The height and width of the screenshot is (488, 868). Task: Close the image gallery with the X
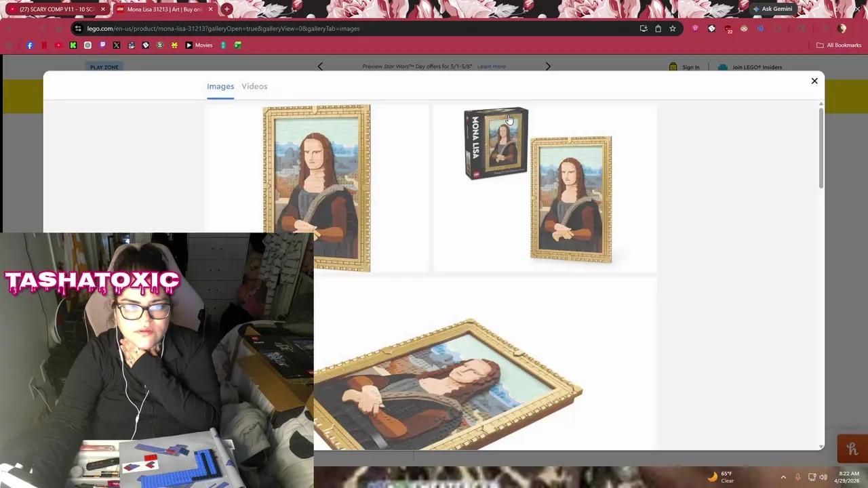814,81
